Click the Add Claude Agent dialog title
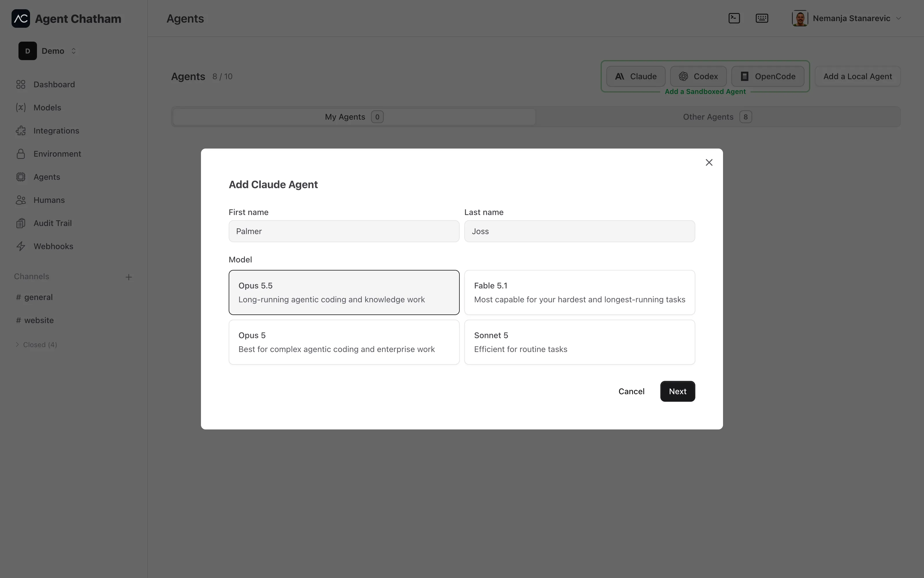This screenshot has width=924, height=578. click(273, 185)
